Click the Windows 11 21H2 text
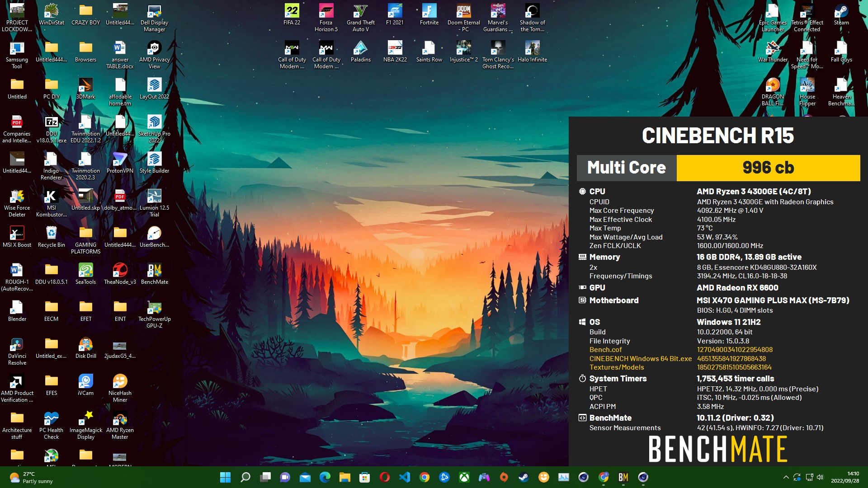This screenshot has width=868, height=488. (x=728, y=322)
